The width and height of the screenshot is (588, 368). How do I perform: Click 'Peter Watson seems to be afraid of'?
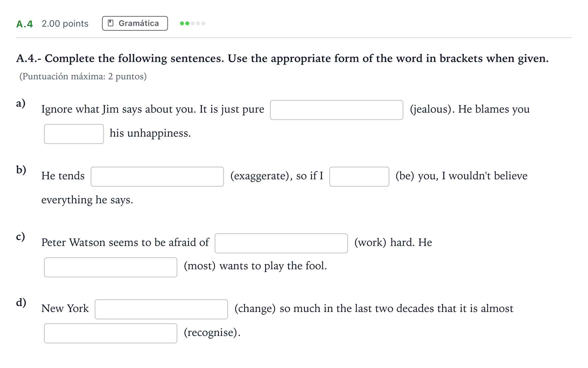click(x=125, y=242)
